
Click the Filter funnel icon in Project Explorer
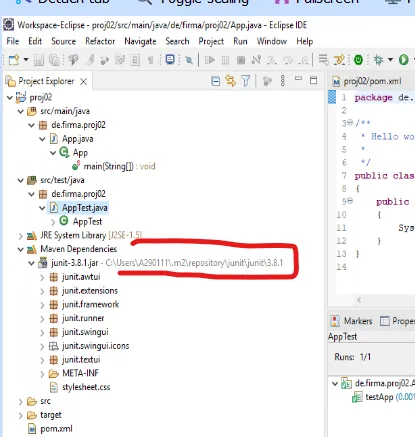(246, 81)
